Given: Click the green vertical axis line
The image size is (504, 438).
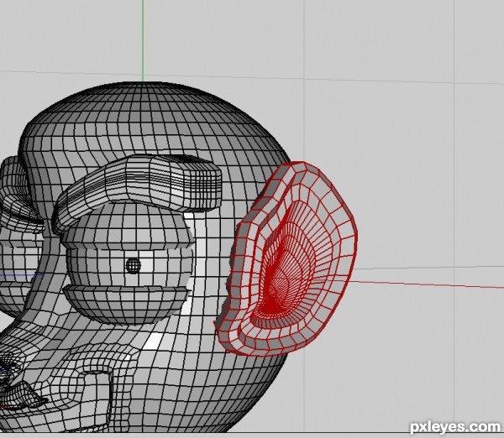Looking at the screenshot, I should tap(143, 40).
